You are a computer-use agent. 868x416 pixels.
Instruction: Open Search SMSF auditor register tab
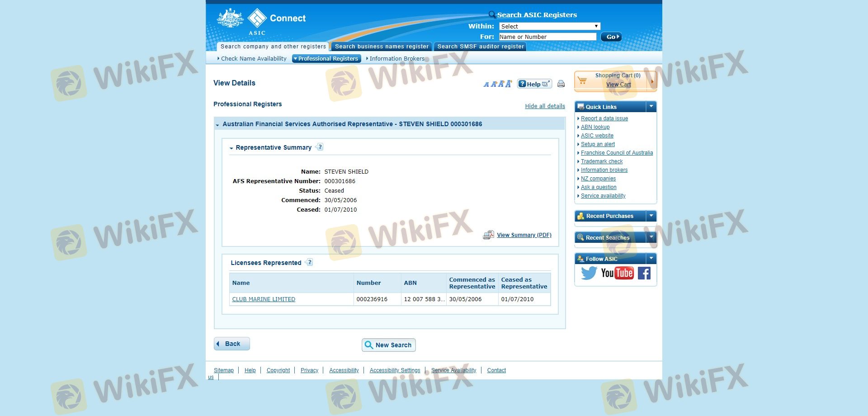click(480, 47)
